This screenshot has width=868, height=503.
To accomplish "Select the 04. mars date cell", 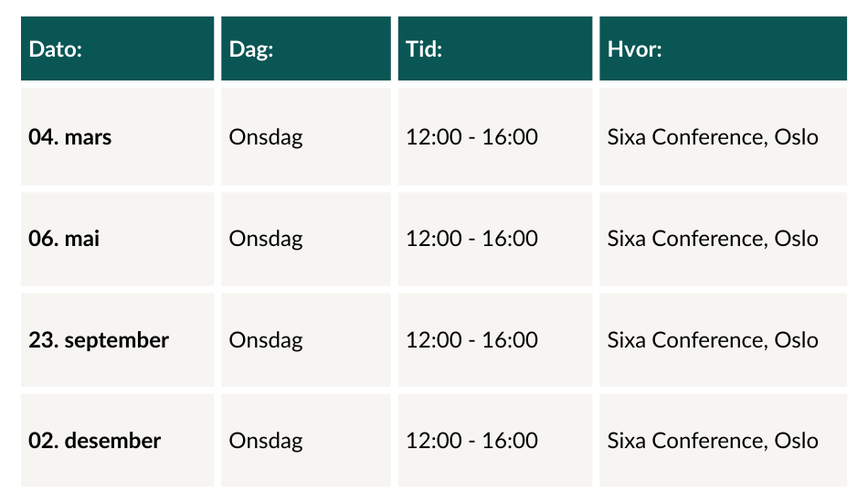I will (x=117, y=137).
